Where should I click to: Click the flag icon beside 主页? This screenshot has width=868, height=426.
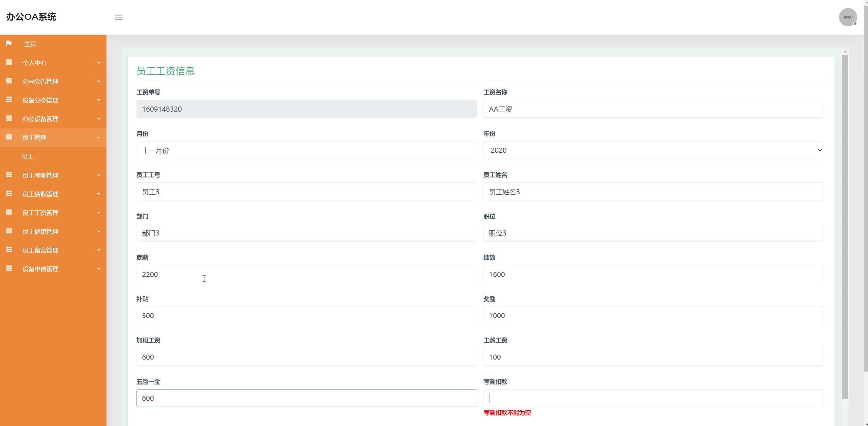coord(9,44)
